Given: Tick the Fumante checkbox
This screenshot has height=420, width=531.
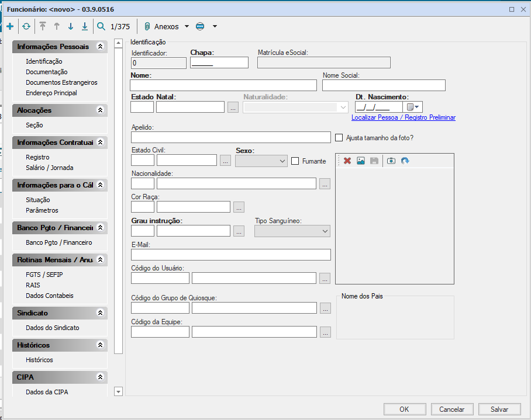Looking at the screenshot, I should click(295, 161).
